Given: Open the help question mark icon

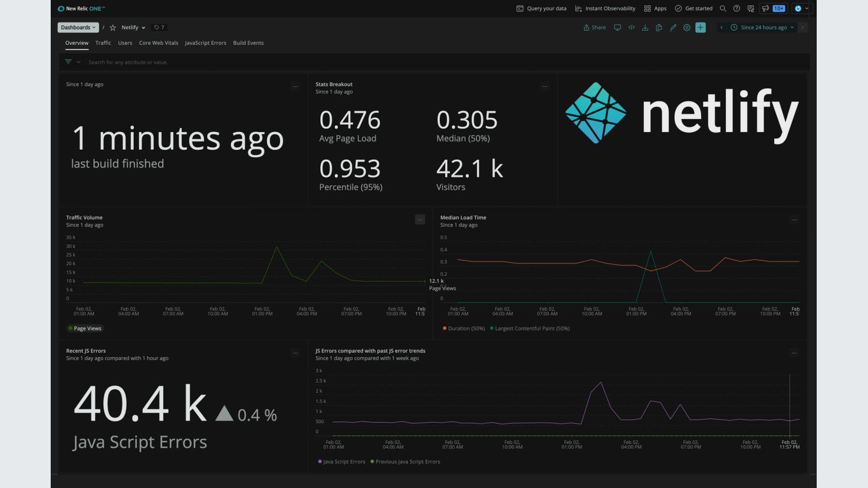Looking at the screenshot, I should click(737, 8).
